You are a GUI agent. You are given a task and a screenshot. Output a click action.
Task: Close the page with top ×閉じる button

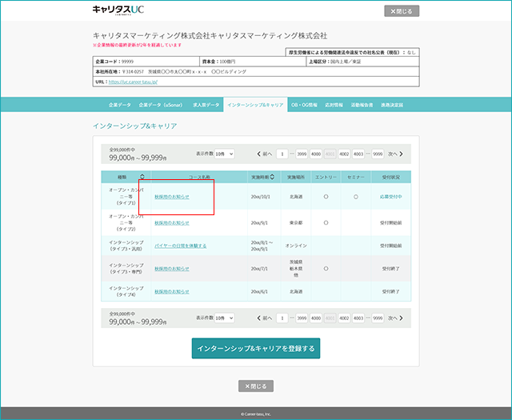(402, 11)
